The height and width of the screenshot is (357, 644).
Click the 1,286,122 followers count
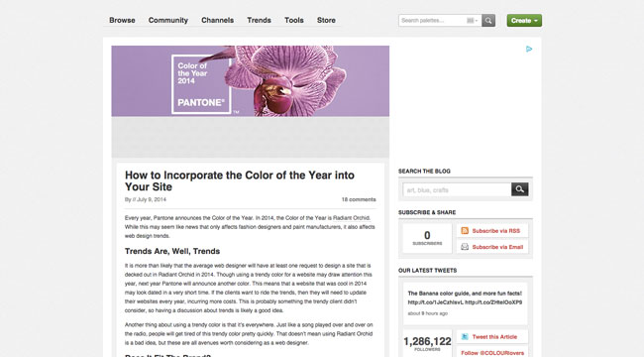pyautogui.click(x=427, y=341)
